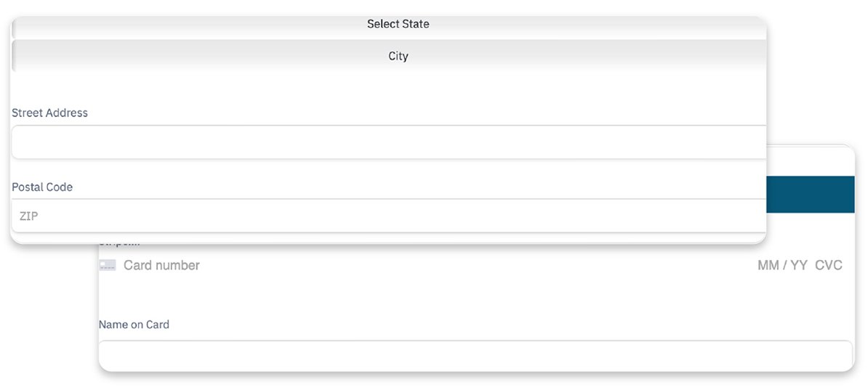868x390 pixels.
Task: Click the Street Address label
Action: (49, 113)
